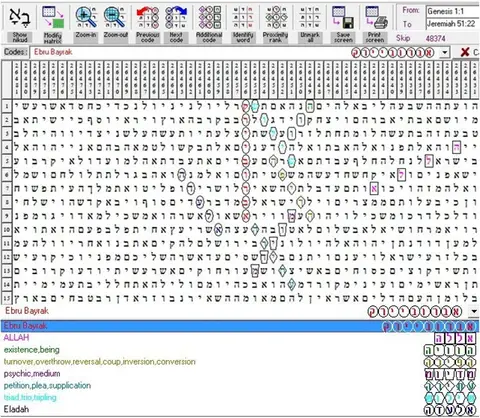Open the Codes combo box dropdown arrow

(445, 52)
